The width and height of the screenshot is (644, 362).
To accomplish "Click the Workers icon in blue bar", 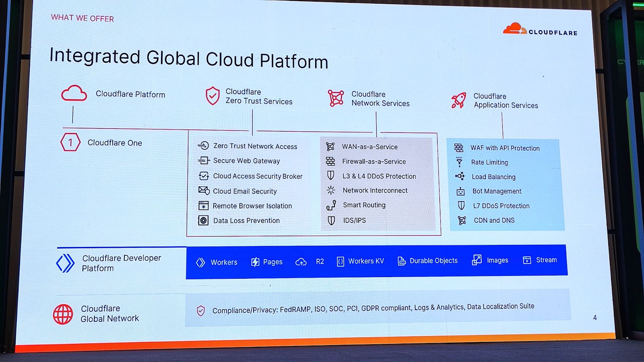I will 200,262.
